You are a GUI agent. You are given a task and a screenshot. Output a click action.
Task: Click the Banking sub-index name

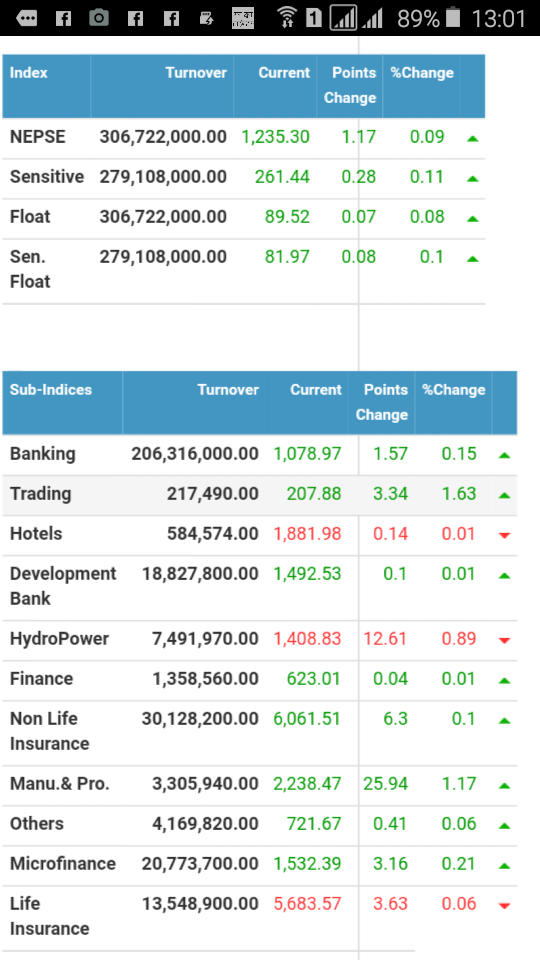click(x=43, y=454)
